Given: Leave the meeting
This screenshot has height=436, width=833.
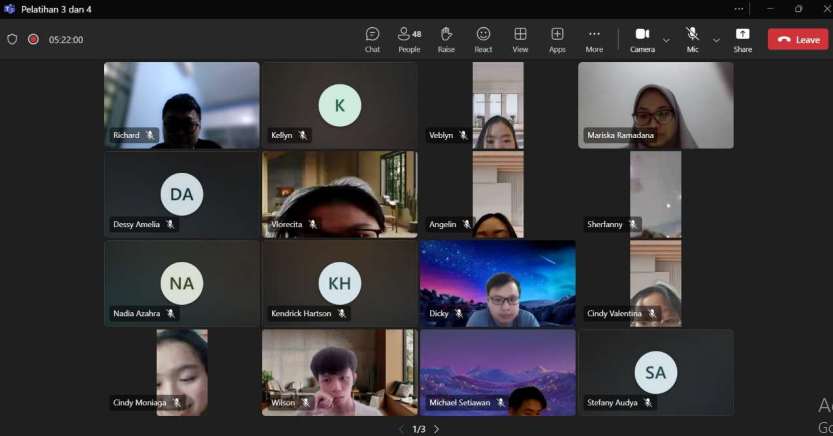Looking at the screenshot, I should tap(798, 39).
